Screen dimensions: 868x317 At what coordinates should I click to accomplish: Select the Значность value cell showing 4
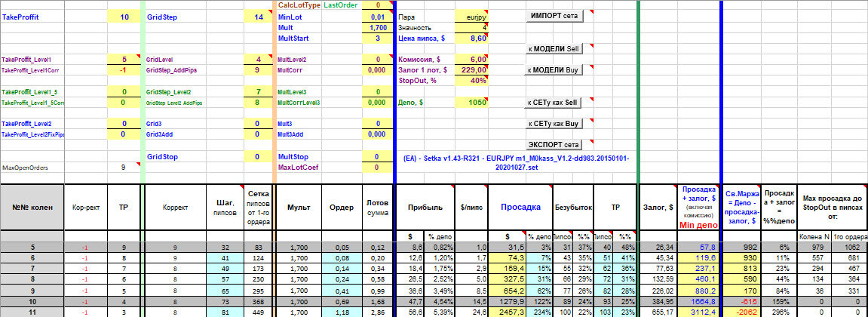pyautogui.click(x=471, y=28)
